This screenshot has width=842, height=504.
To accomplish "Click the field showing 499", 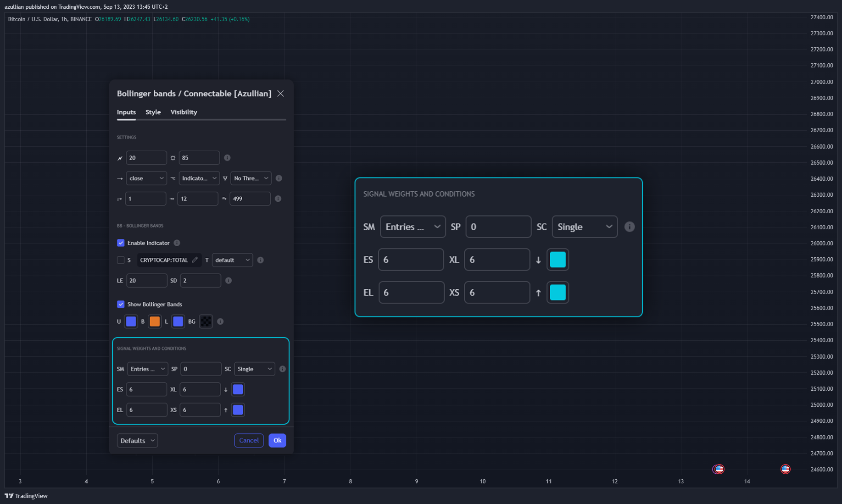I will (x=250, y=199).
